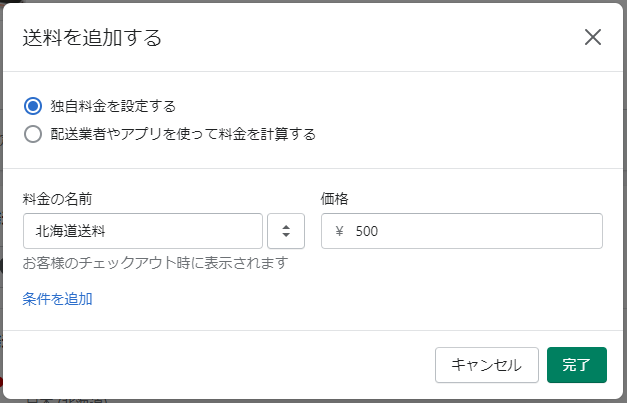Click the 料金の名前 field label
The image size is (627, 403).
58,199
